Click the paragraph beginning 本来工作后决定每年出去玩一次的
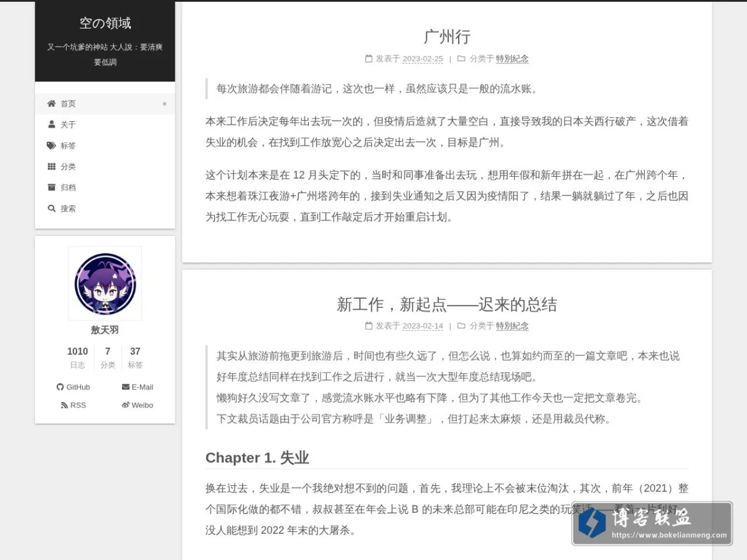 click(447, 132)
